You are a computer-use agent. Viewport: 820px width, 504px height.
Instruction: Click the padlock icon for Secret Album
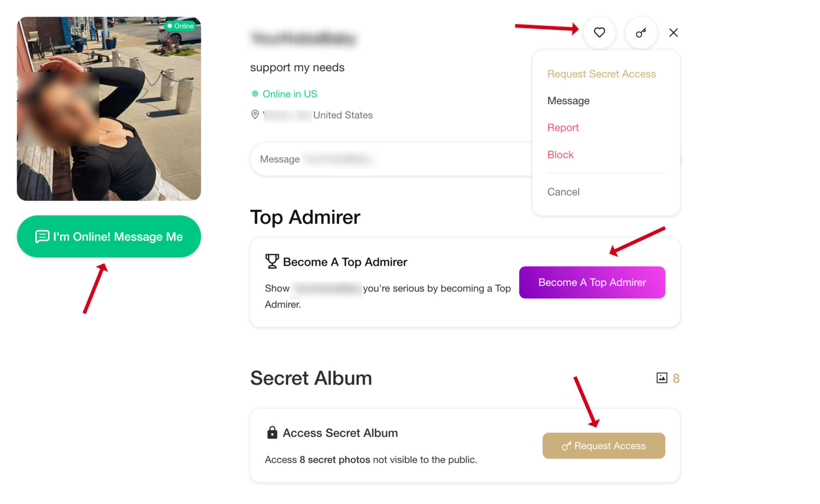pos(272,432)
